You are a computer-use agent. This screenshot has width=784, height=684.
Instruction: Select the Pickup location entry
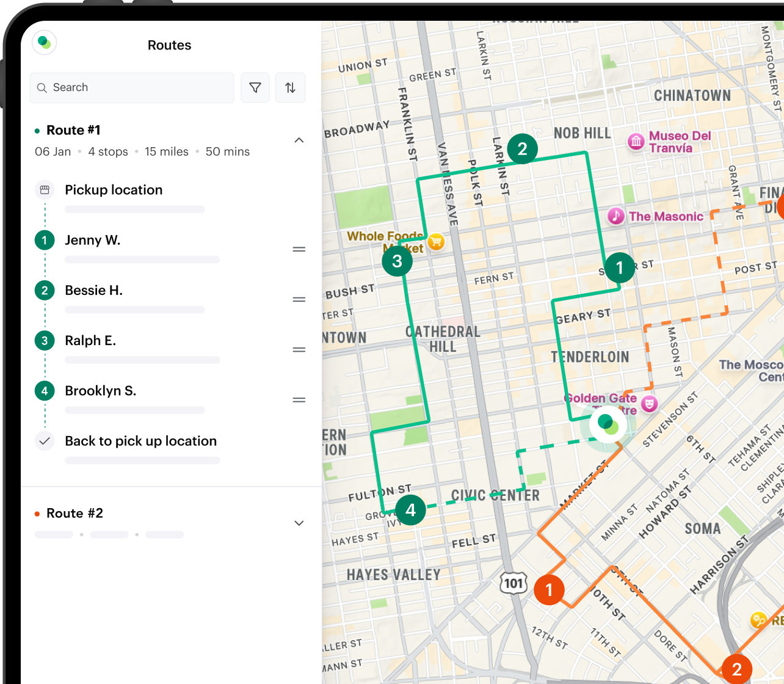click(114, 190)
